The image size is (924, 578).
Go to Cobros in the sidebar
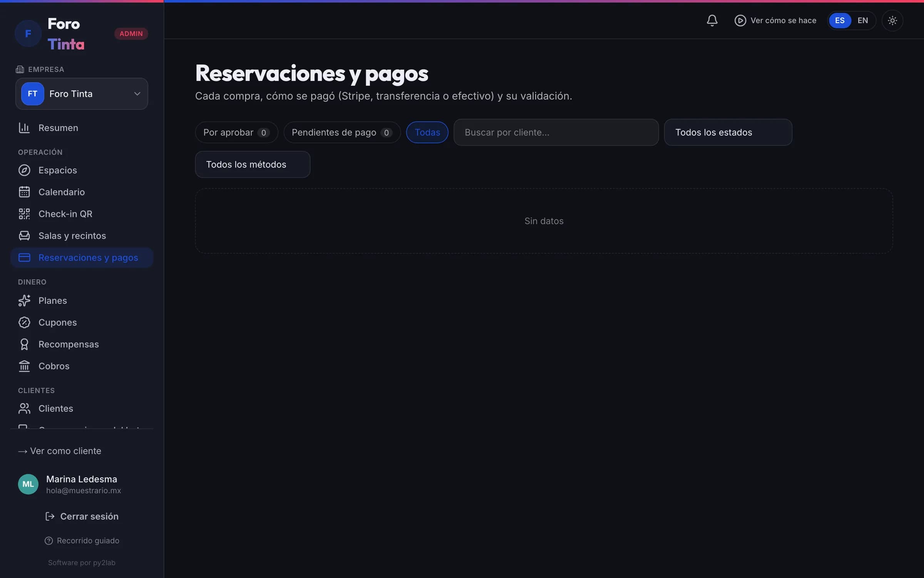pos(82,366)
